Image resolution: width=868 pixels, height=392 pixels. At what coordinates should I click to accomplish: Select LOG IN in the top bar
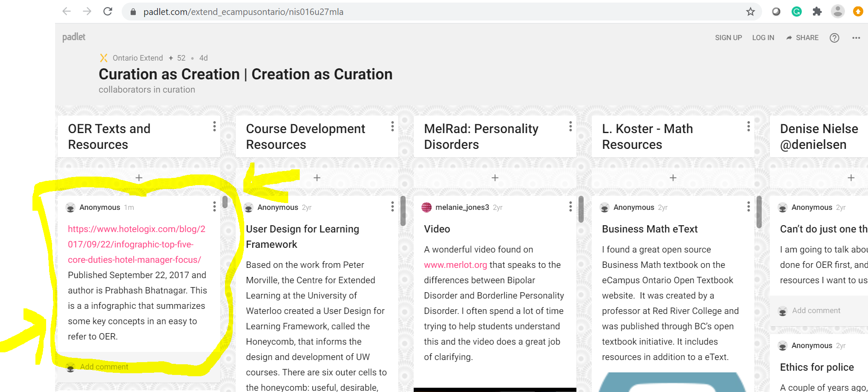pyautogui.click(x=763, y=38)
